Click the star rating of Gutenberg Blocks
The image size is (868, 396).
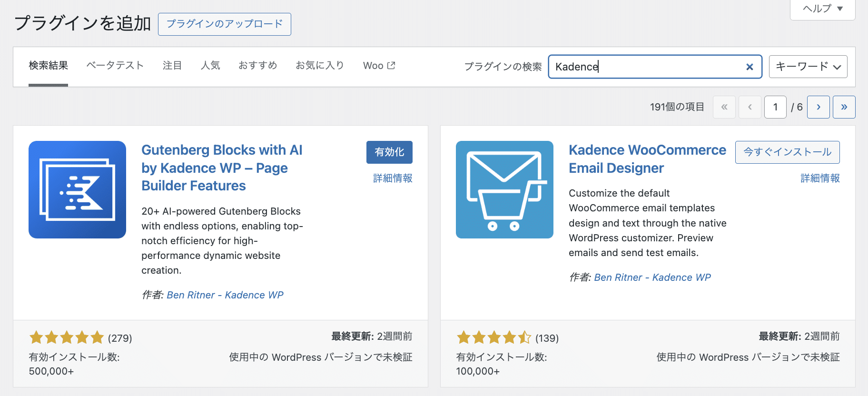(67, 338)
